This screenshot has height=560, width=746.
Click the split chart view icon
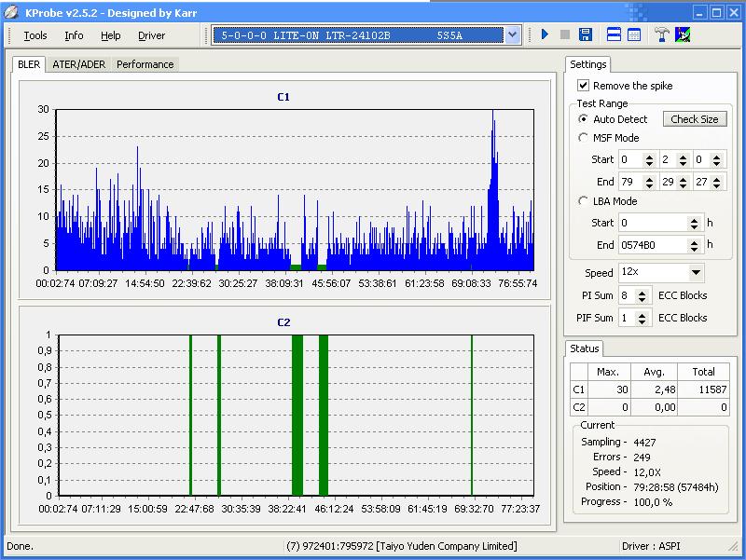point(614,35)
